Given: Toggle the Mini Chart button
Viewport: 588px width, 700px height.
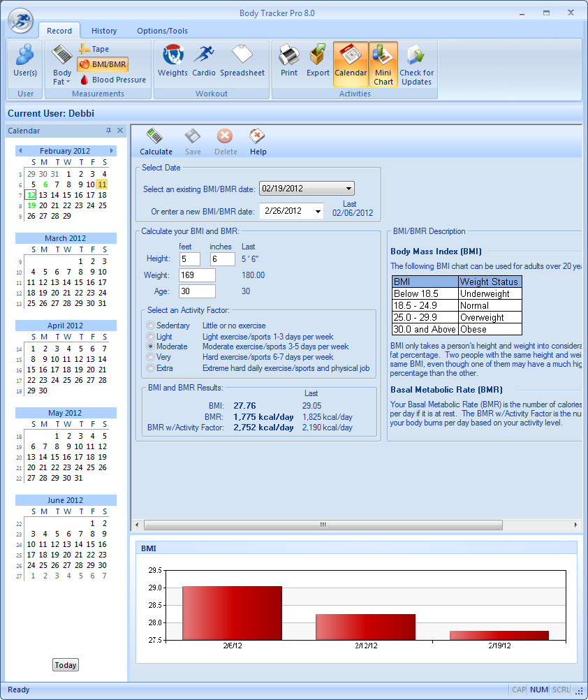Looking at the screenshot, I should point(383,64).
